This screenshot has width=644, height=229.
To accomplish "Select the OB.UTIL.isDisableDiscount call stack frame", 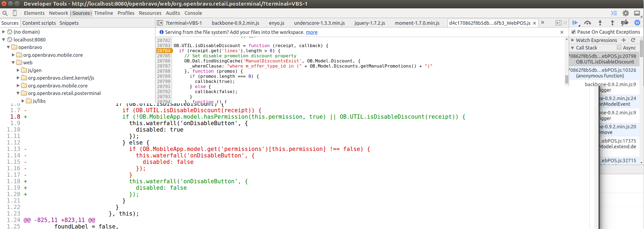I will 604,59.
